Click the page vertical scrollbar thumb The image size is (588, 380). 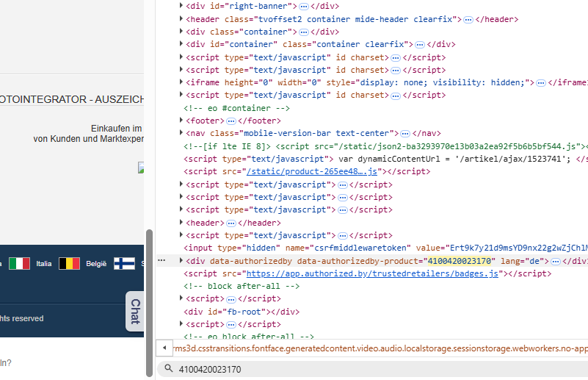[x=149, y=303]
